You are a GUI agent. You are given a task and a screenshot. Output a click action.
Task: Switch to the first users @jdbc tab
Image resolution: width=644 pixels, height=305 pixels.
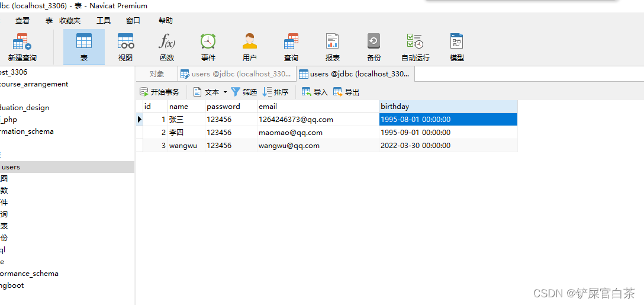click(x=237, y=74)
